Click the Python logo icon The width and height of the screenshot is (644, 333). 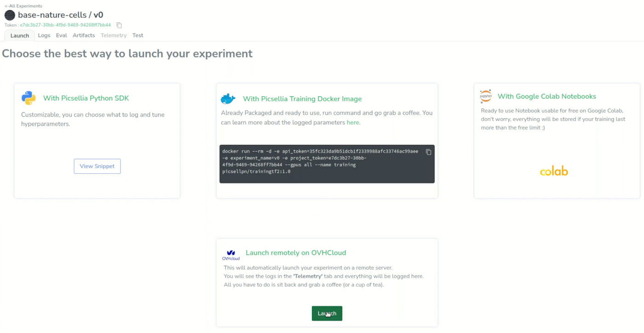click(x=29, y=98)
